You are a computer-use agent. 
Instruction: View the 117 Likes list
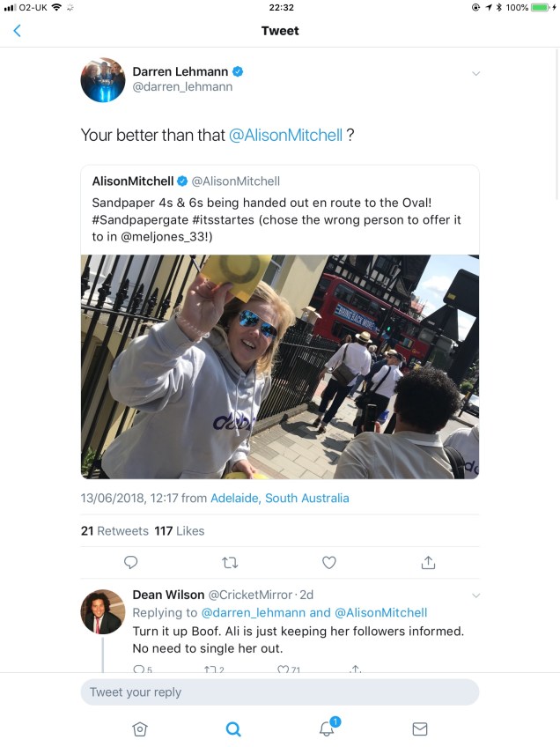coord(179,530)
